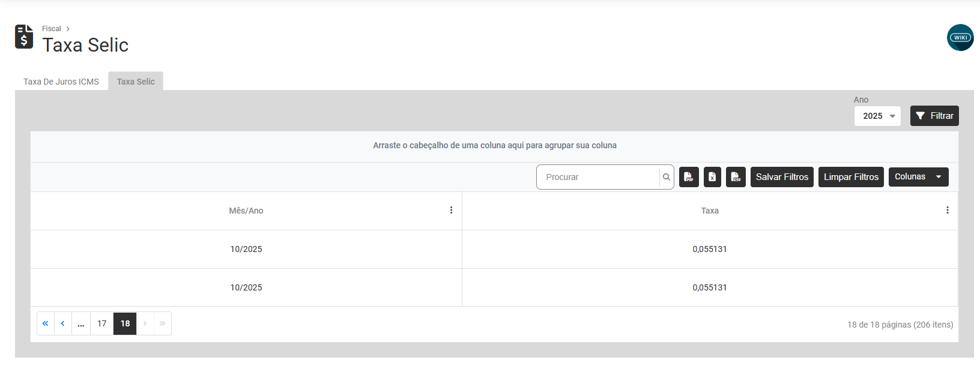This screenshot has width=980, height=369.
Task: Click the Fiscal breadcrumb link
Action: pos(52,29)
